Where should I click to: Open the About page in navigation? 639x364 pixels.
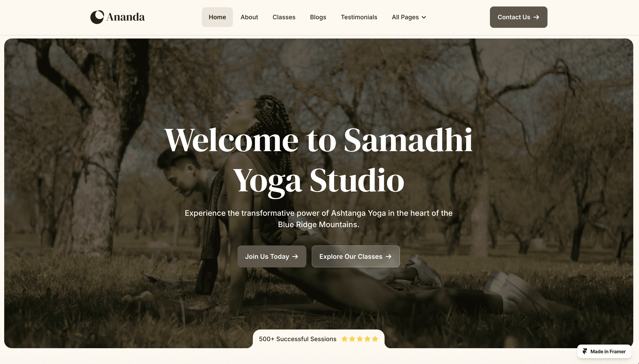(x=249, y=17)
